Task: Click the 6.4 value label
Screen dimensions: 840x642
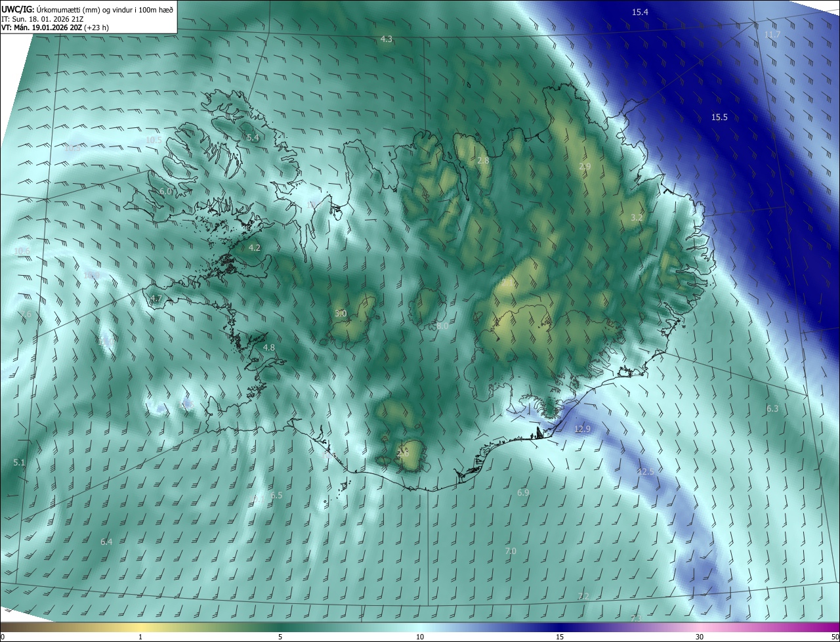Action: (x=106, y=542)
